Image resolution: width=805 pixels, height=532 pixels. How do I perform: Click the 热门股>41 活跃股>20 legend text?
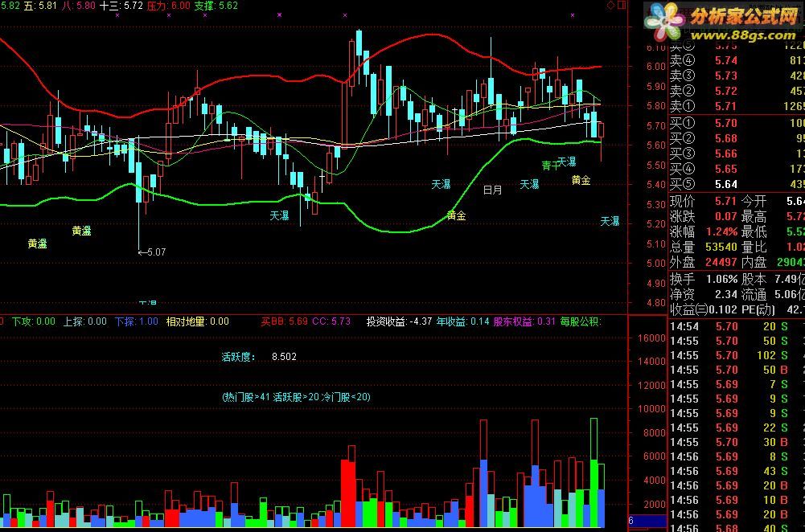point(296,396)
